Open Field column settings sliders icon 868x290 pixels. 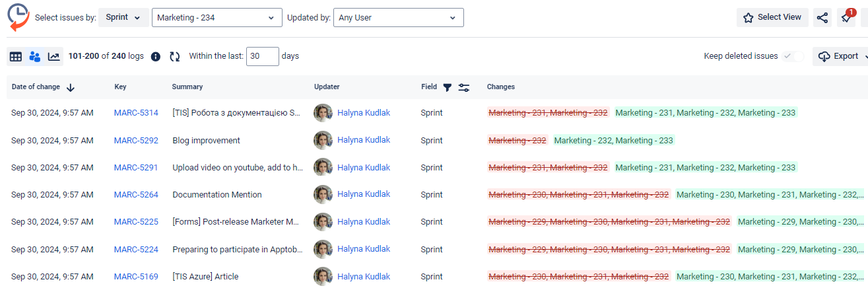click(464, 87)
